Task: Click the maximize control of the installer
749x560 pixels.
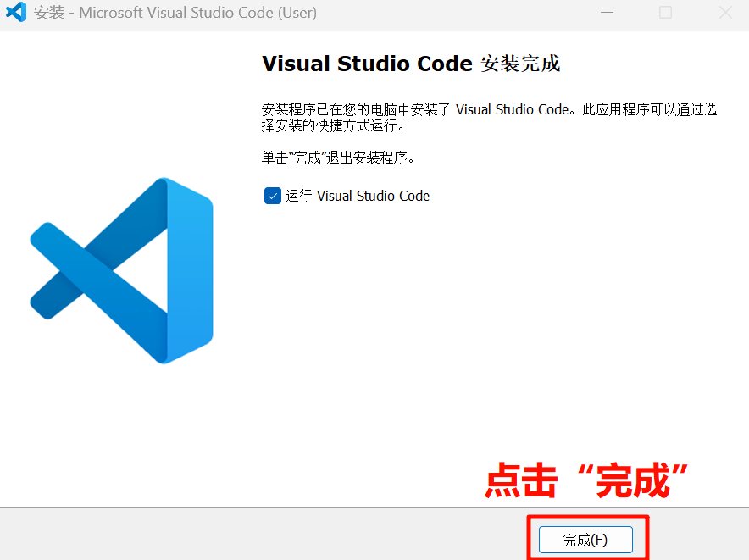Action: [x=663, y=13]
